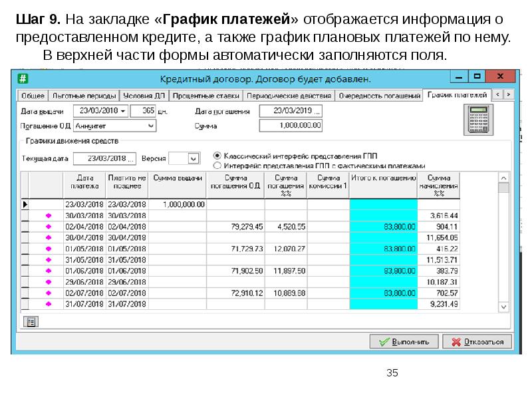Switch to the Процентные ставки tab
The image size is (532, 399).
coord(210,96)
